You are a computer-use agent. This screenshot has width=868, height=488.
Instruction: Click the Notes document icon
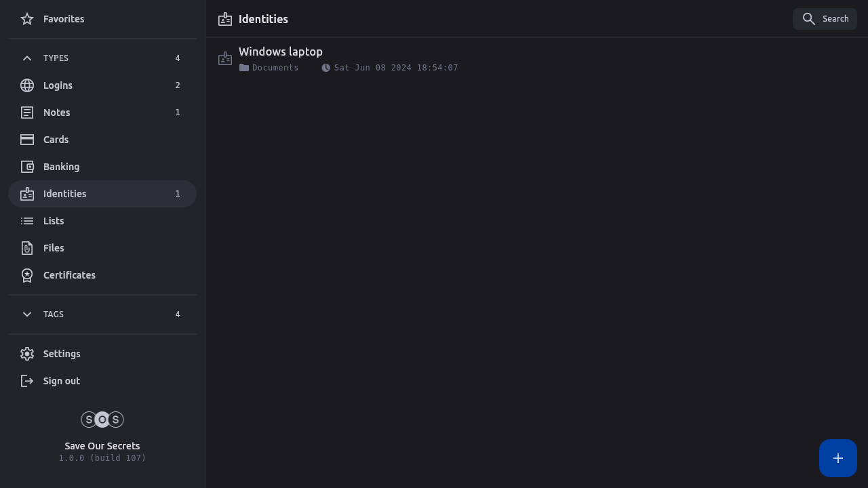(x=27, y=113)
